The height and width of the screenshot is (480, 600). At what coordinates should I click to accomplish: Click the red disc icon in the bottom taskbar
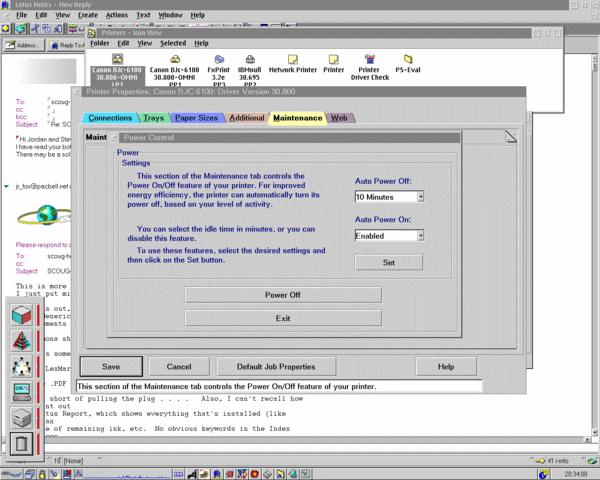(x=254, y=475)
